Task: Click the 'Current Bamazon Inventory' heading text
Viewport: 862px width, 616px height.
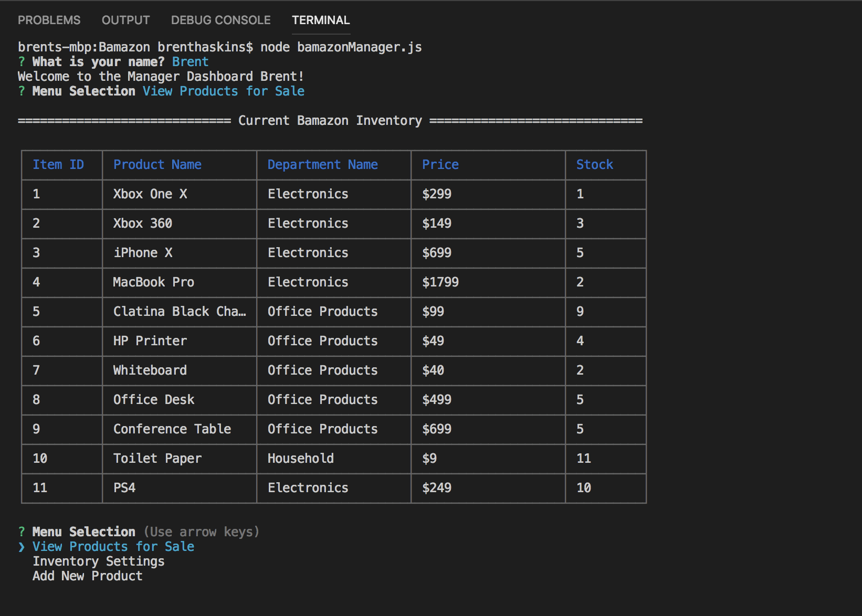Action: coord(330,121)
